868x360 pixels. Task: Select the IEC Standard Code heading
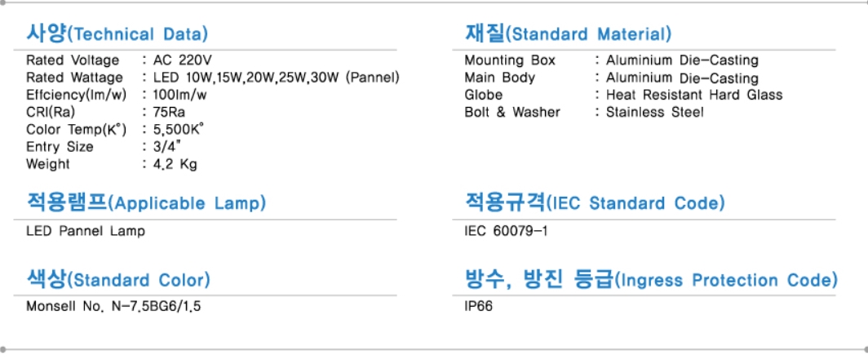pos(595,202)
